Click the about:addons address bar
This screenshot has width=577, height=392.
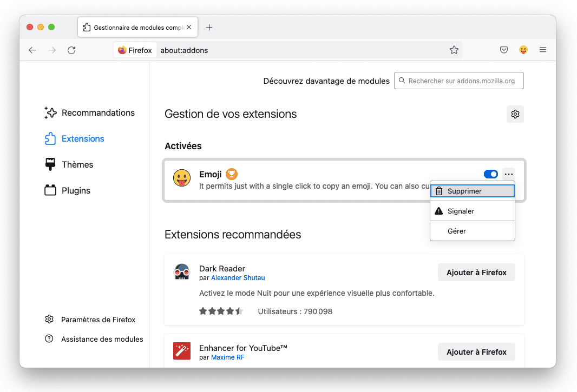[287, 50]
